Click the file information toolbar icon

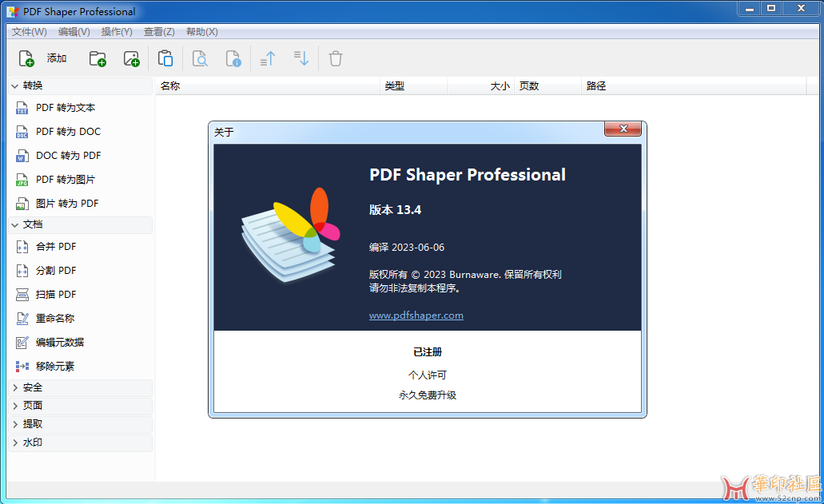233,58
